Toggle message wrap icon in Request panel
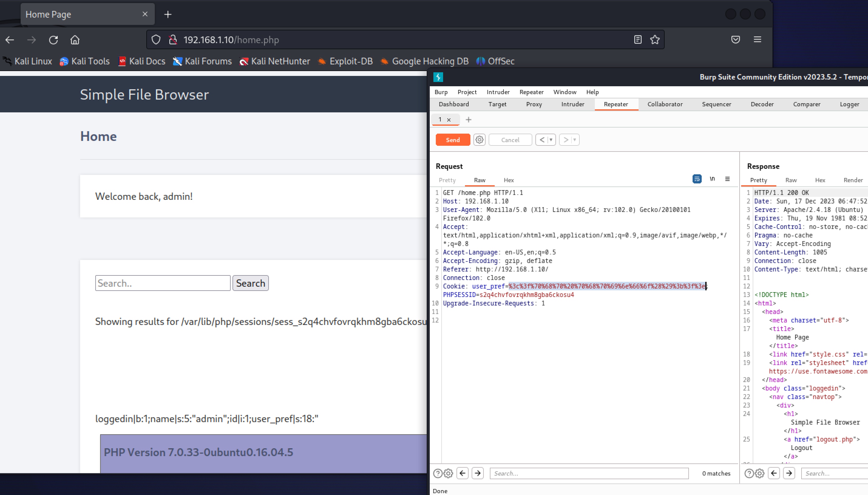The image size is (868, 495). (x=697, y=179)
